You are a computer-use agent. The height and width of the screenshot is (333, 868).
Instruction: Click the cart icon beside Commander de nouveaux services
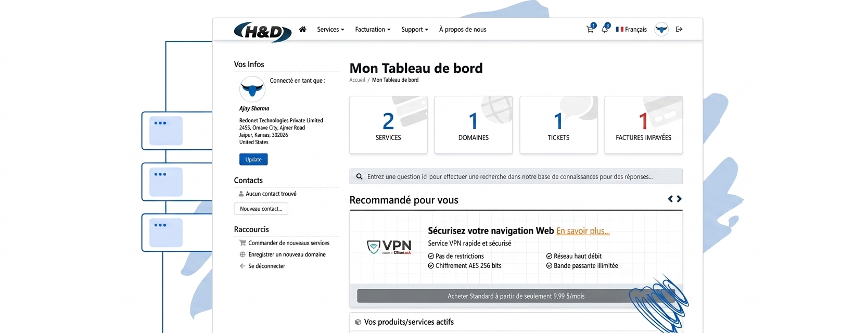click(x=242, y=243)
